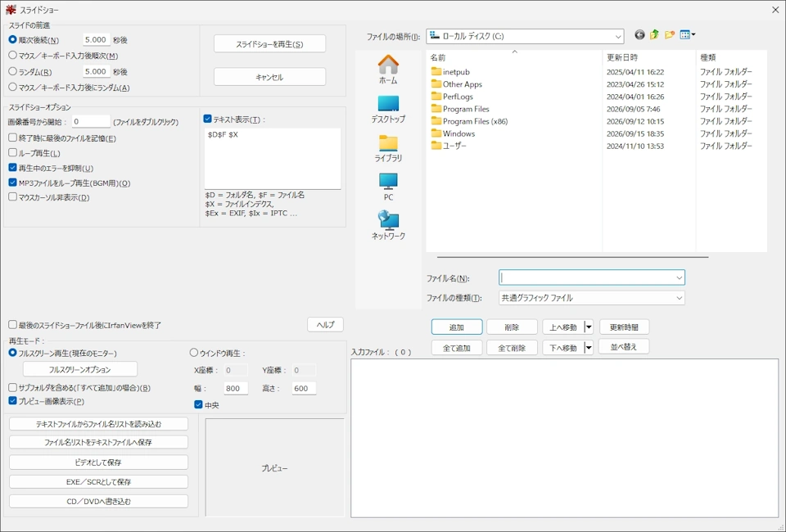
Task: Select the Program Files (x86) folder
Action: point(469,121)
